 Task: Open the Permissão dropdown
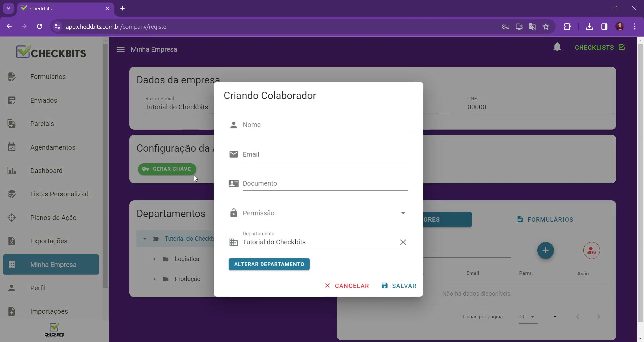point(325,213)
